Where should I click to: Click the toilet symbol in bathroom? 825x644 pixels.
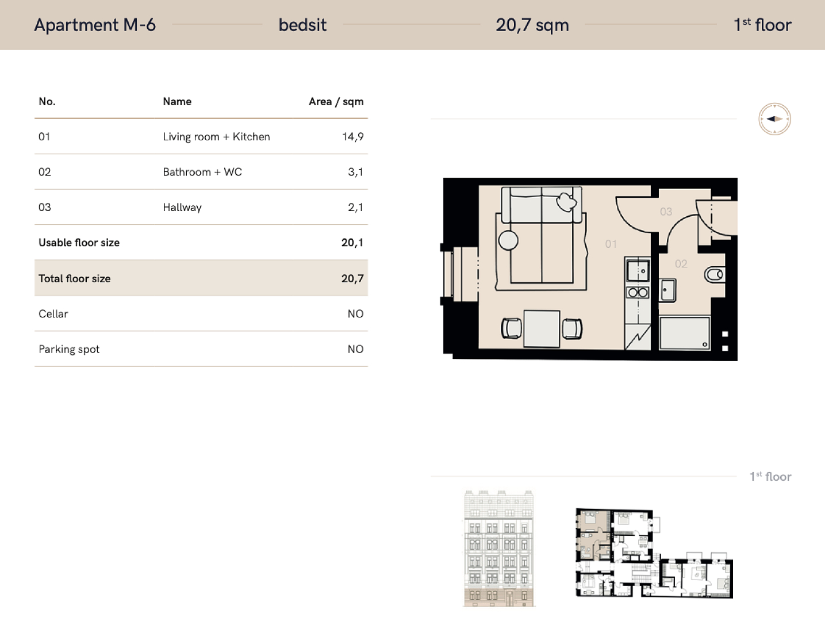point(715,274)
